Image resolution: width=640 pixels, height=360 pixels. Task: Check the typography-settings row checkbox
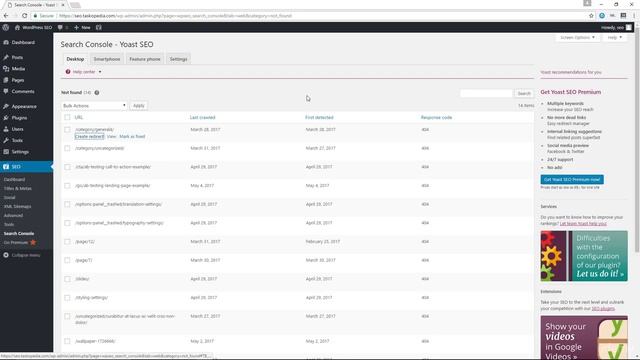(67, 223)
